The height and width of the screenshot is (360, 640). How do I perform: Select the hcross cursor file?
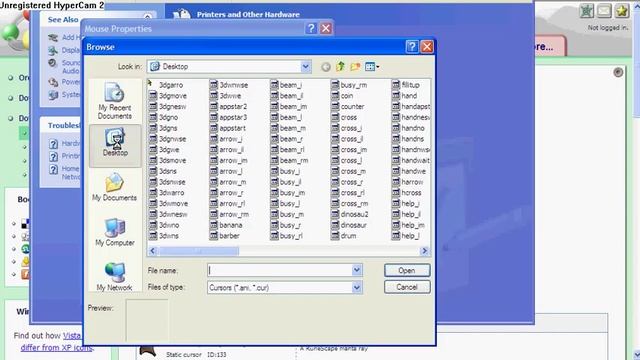[407, 193]
